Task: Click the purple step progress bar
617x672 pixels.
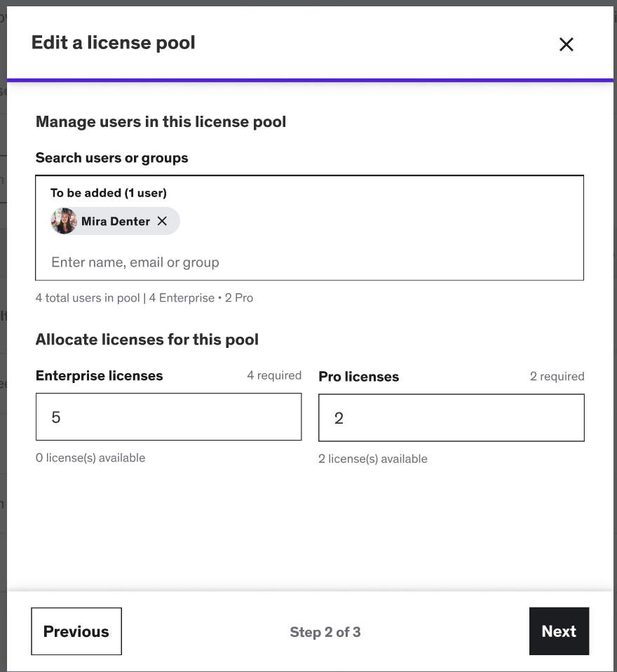Action: pos(308,80)
